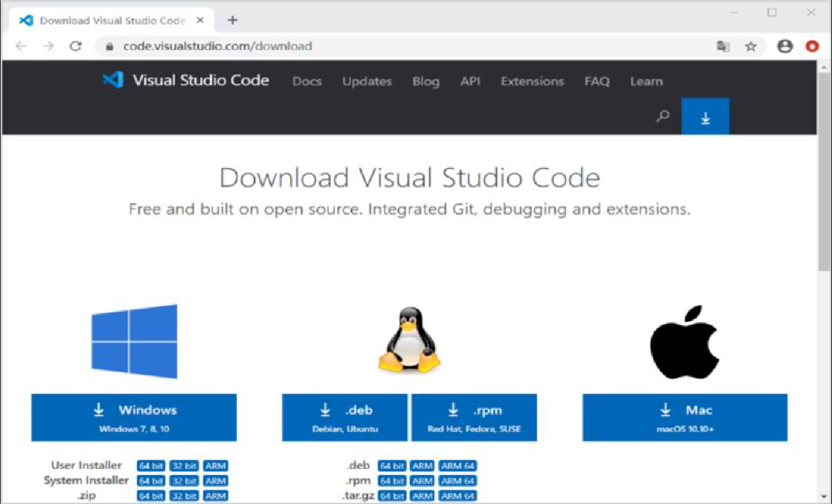This screenshot has height=504, width=832.
Task: Download the .rpm package for Red Hat
Action: (x=474, y=417)
